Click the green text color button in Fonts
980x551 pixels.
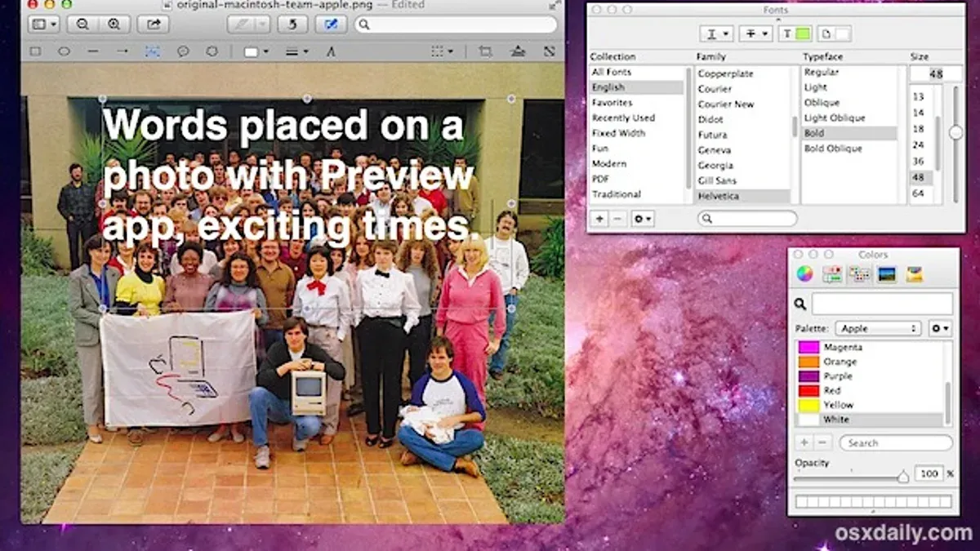point(796,33)
